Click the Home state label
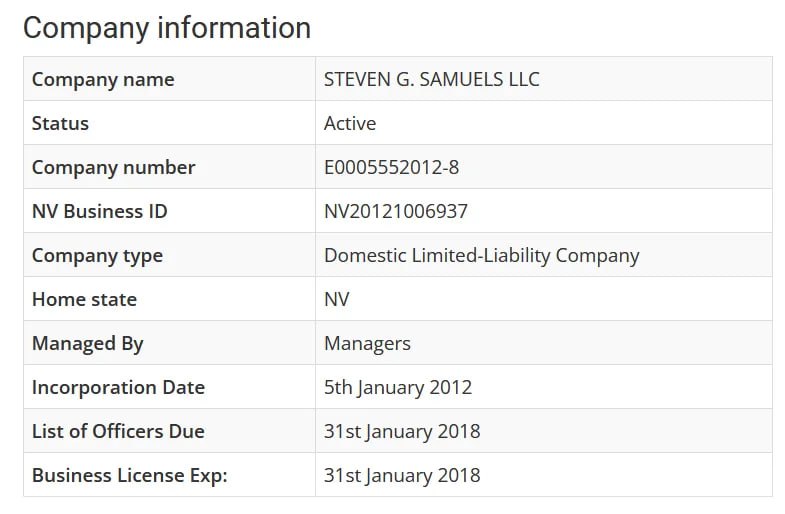785x514 pixels. tap(84, 299)
